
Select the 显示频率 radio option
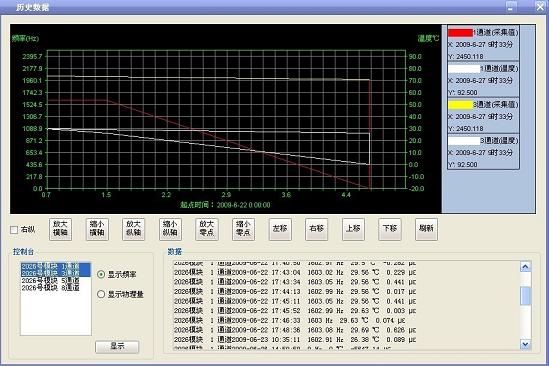101,274
